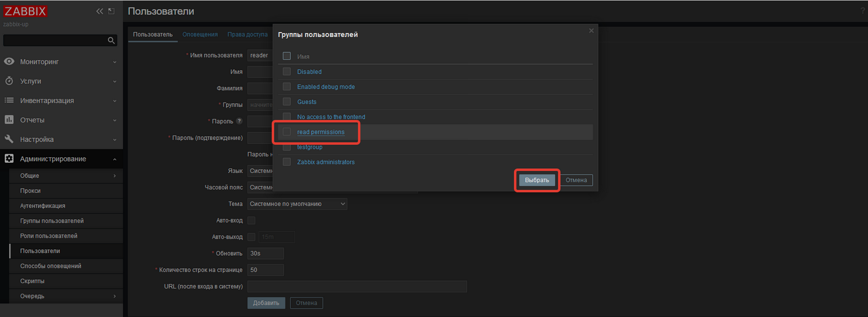Click the Guests group link
Image resolution: width=868 pixels, height=317 pixels.
307,102
